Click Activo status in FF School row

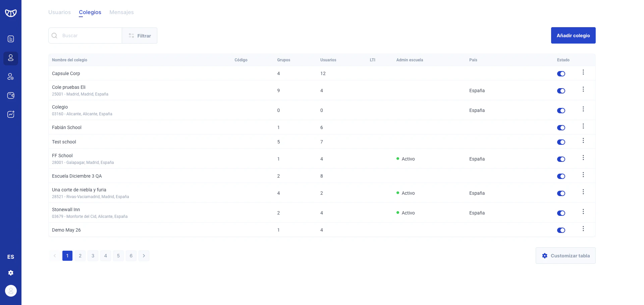click(406, 159)
